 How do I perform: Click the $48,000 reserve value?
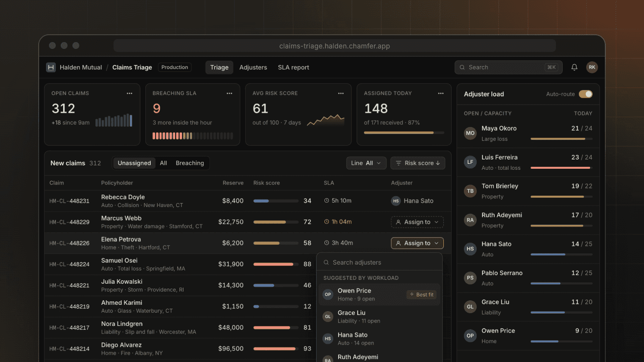click(x=231, y=328)
